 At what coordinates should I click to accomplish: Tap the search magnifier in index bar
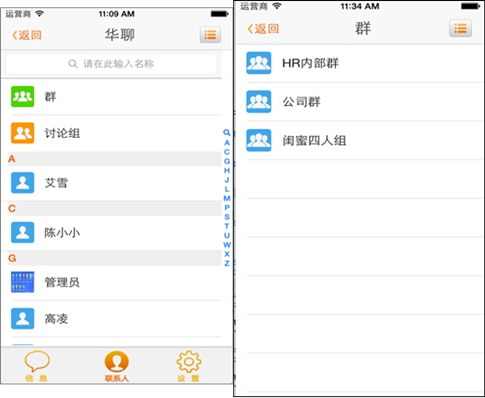[227, 133]
